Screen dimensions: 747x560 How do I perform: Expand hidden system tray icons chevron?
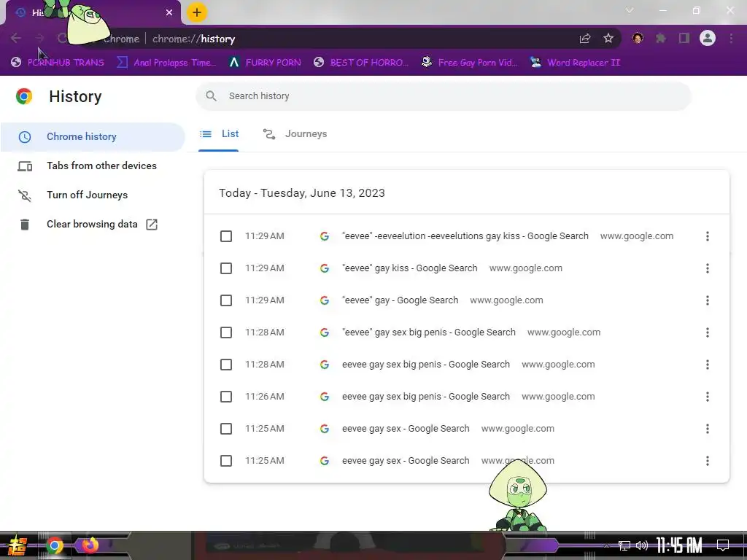606,545
